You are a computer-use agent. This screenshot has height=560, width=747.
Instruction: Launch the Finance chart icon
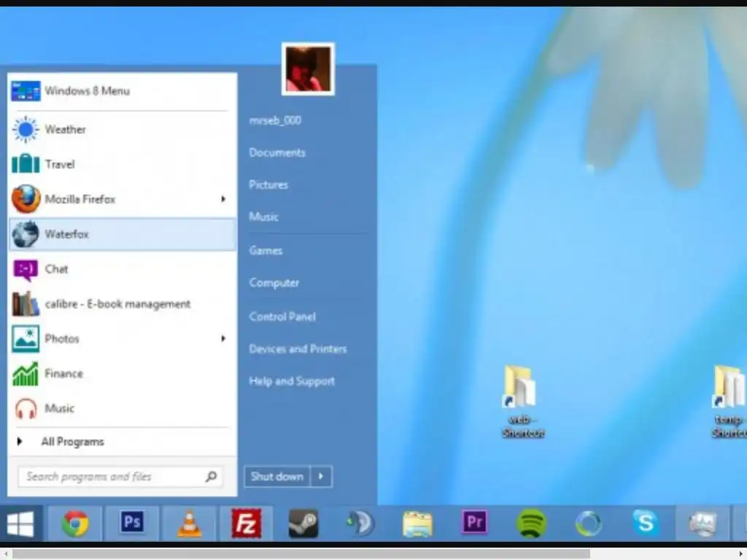[26, 373]
